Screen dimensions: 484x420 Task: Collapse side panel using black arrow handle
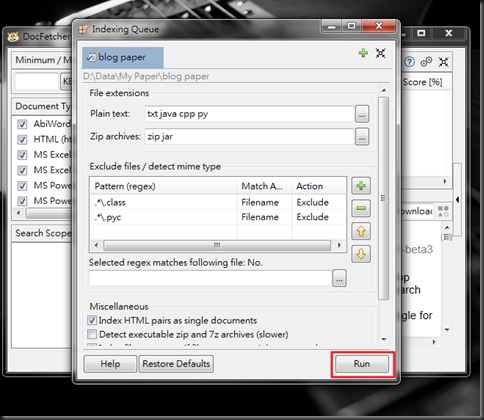pos(457,200)
